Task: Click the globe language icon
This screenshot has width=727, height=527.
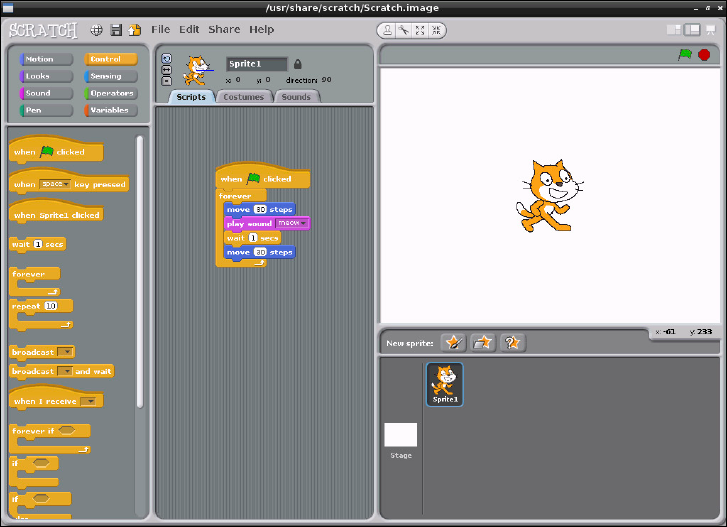Action: 96,30
